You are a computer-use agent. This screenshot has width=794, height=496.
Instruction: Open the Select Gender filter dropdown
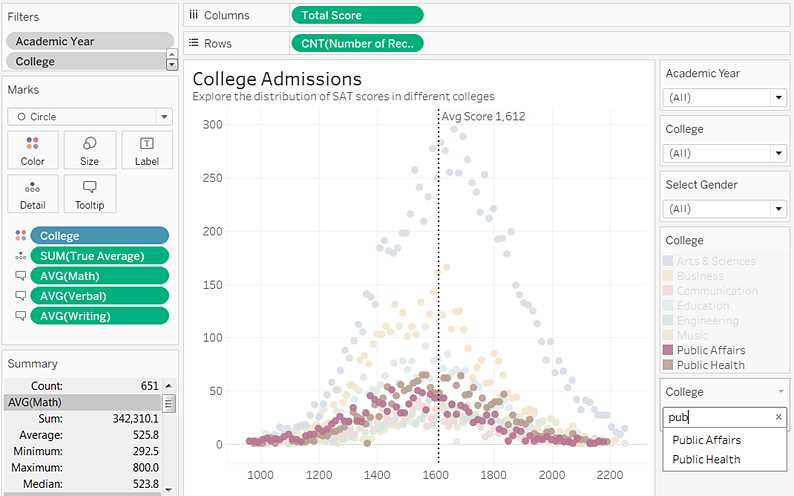(778, 209)
